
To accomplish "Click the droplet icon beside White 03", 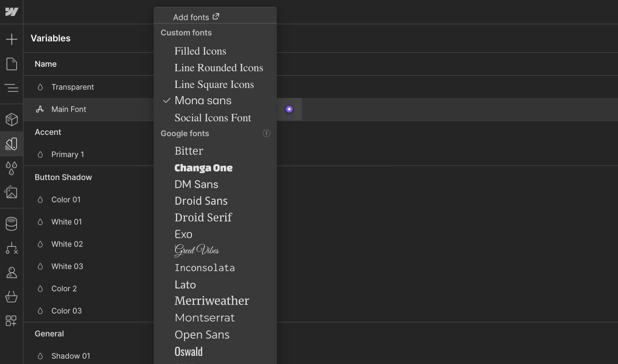I will [x=40, y=266].
